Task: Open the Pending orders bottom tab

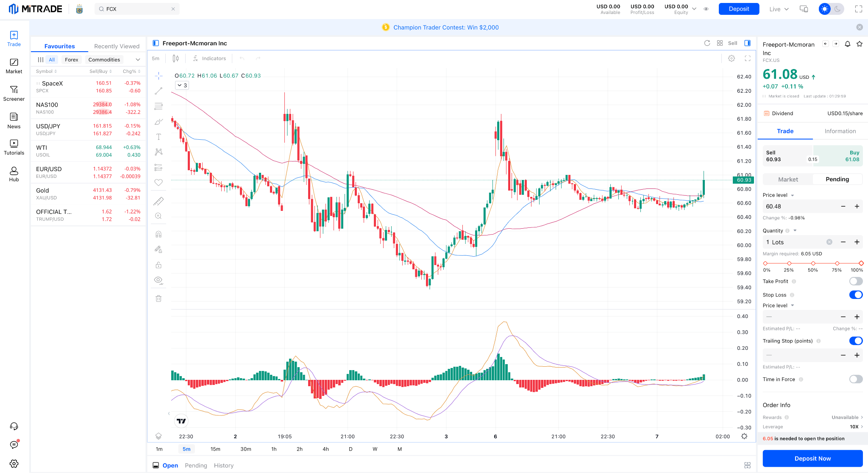Action: pos(196,465)
